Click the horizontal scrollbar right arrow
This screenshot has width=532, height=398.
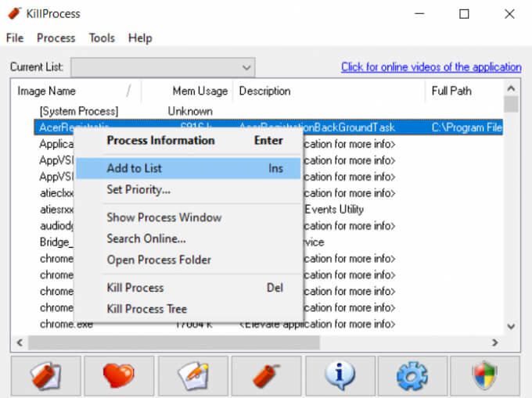[x=495, y=342]
